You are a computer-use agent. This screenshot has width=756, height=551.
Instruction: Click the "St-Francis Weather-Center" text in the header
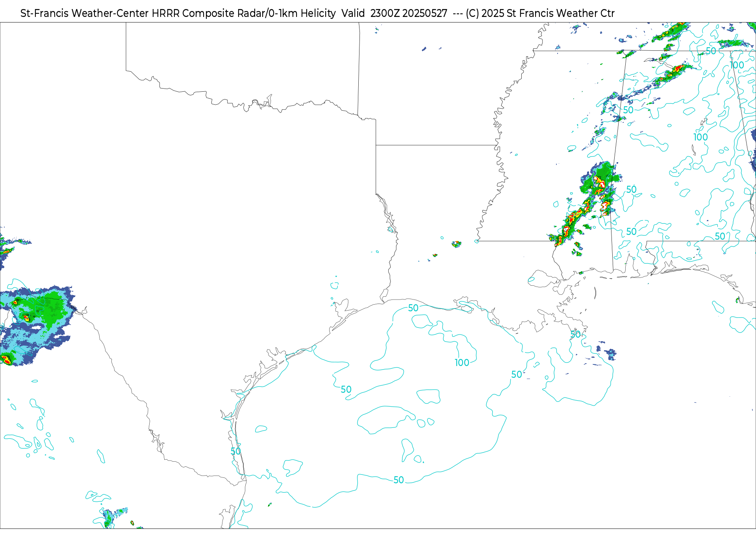click(84, 13)
